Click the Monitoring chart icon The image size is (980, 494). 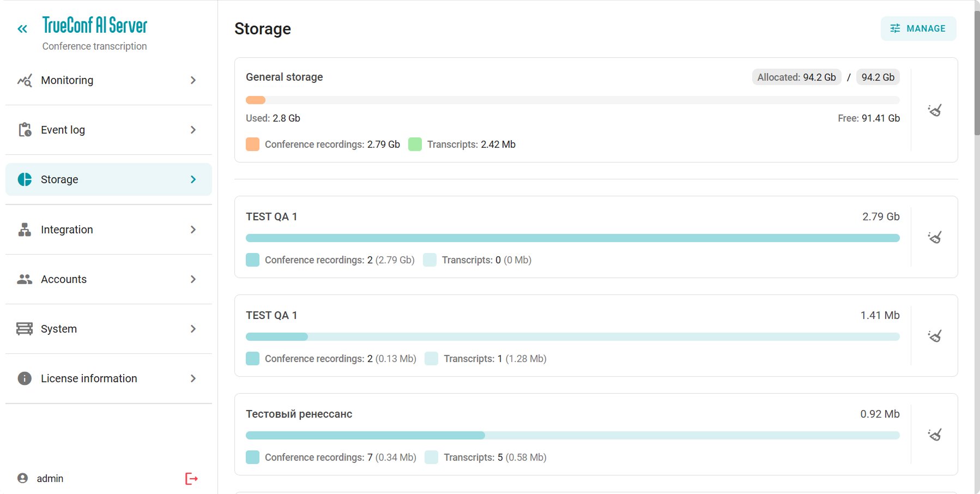coord(25,81)
